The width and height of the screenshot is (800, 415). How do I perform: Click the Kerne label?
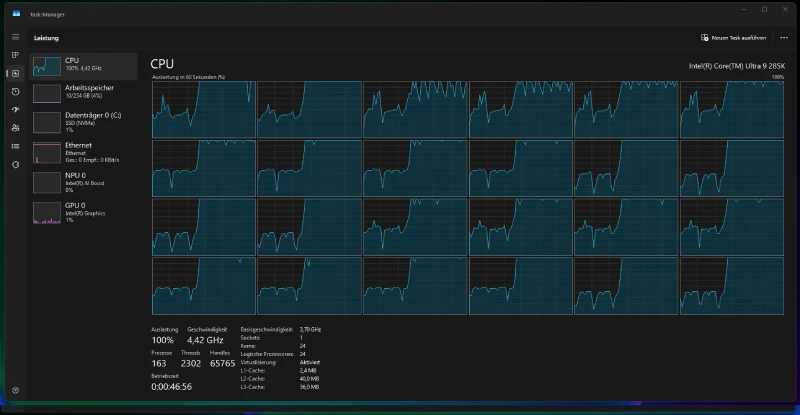[248, 346]
